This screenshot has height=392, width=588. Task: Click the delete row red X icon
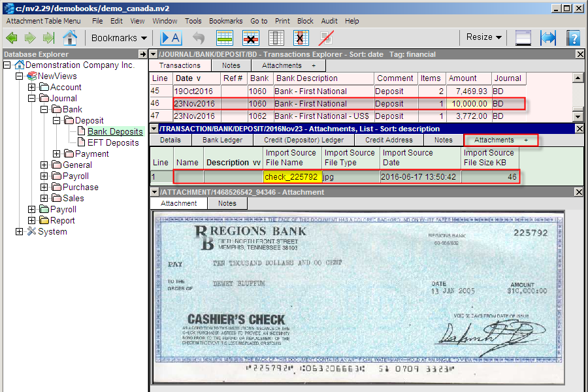pyautogui.click(x=251, y=38)
